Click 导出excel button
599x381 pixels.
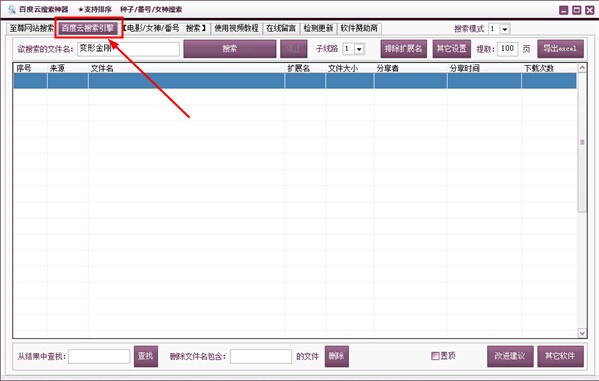[560, 49]
